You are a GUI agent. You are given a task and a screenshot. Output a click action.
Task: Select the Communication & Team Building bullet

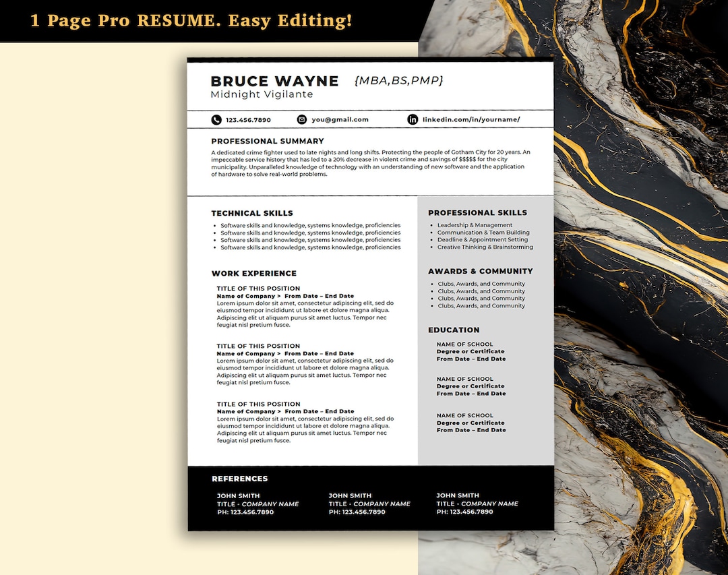(x=483, y=233)
